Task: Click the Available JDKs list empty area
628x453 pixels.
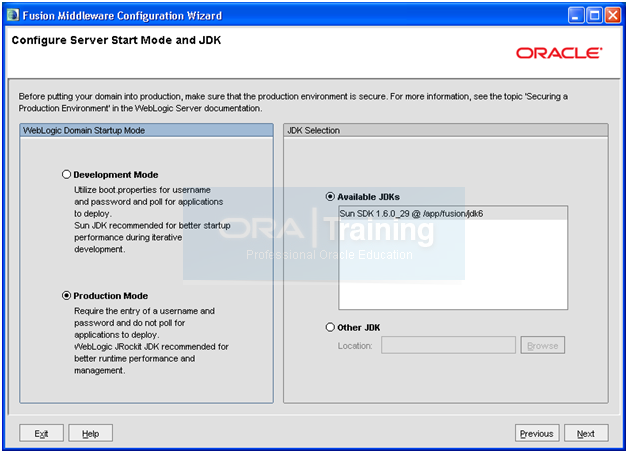Action: 453,264
